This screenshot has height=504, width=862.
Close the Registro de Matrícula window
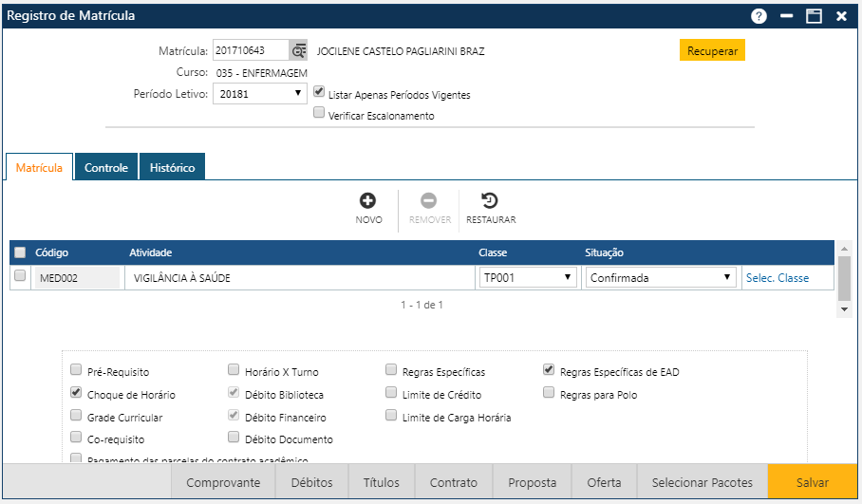click(x=841, y=16)
